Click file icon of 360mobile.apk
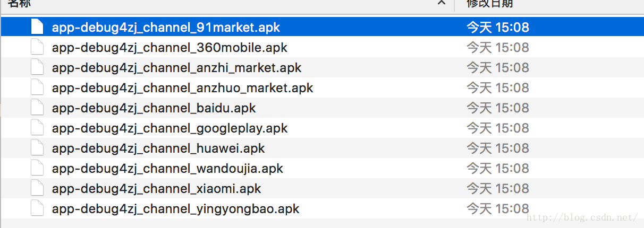Screen dimensions: 644x228 (x=37, y=47)
